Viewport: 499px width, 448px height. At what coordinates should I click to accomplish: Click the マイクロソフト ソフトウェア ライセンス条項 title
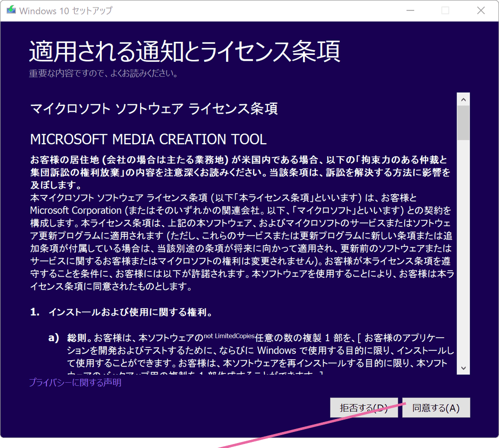154,108
